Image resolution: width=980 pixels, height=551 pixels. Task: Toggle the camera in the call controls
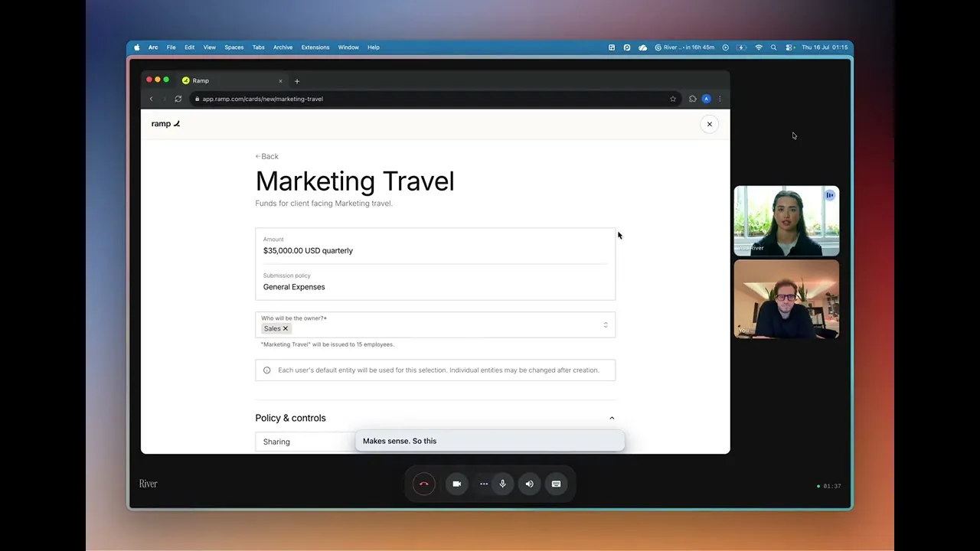pyautogui.click(x=456, y=484)
